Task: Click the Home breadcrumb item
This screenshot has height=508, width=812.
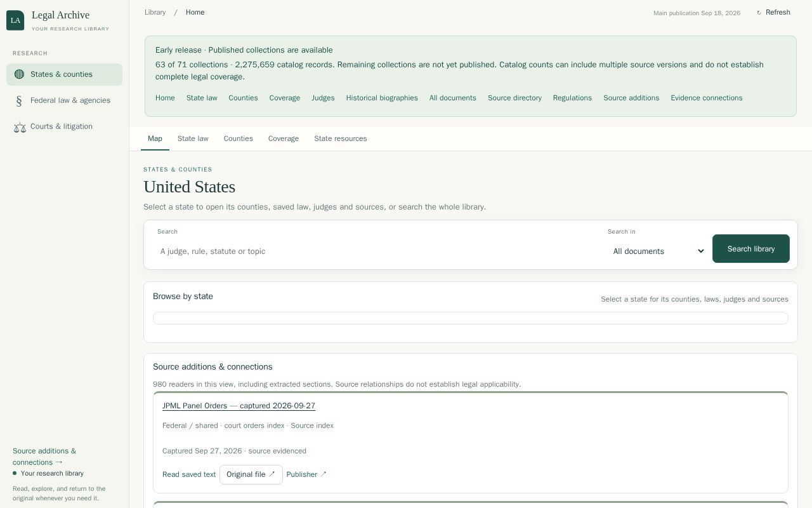Action: [x=195, y=13]
